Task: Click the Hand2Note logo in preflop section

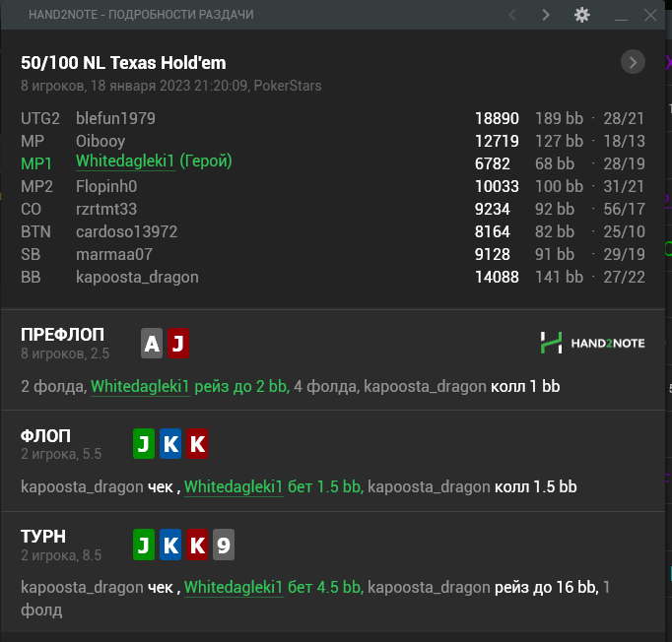Action: [593, 343]
